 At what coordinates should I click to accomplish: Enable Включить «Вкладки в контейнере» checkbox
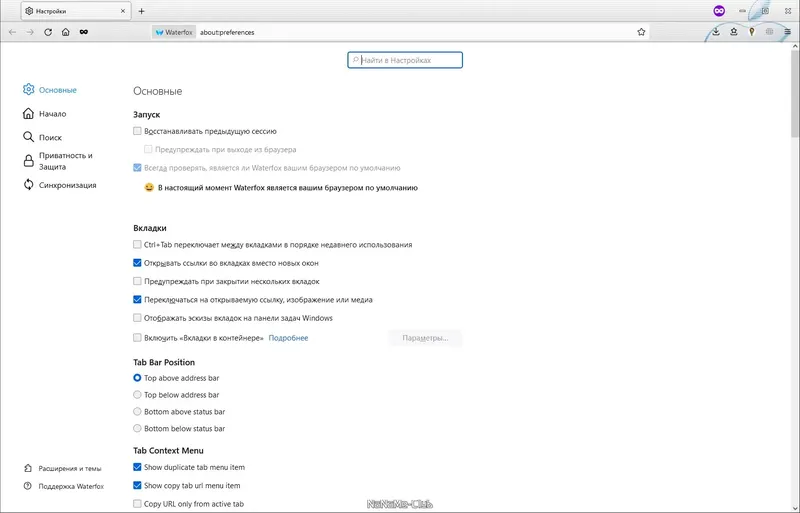[137, 337]
